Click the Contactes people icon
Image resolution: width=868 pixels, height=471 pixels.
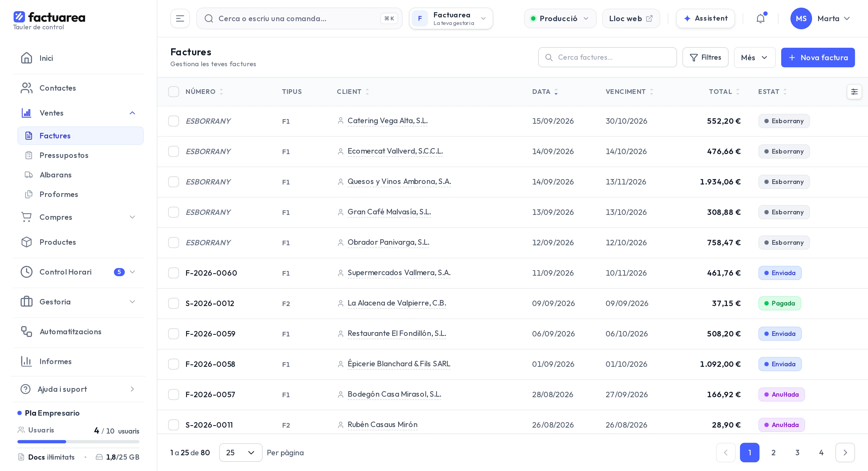26,88
